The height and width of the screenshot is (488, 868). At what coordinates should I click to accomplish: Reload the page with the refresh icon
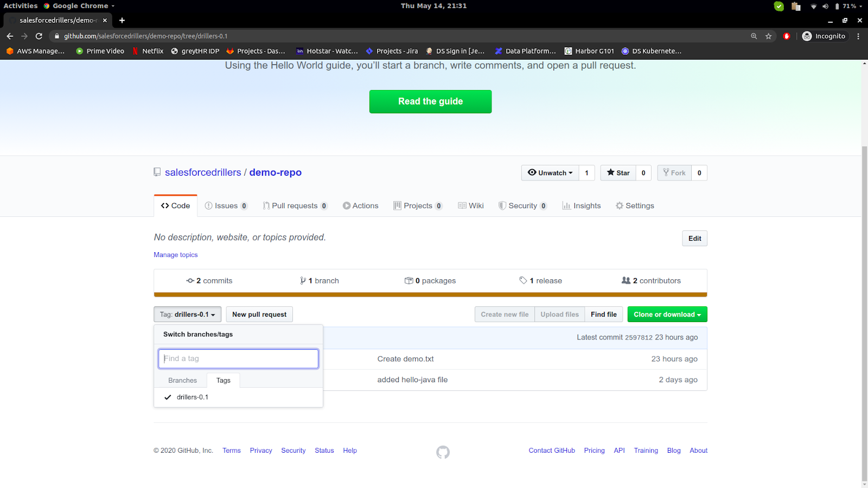click(39, 36)
